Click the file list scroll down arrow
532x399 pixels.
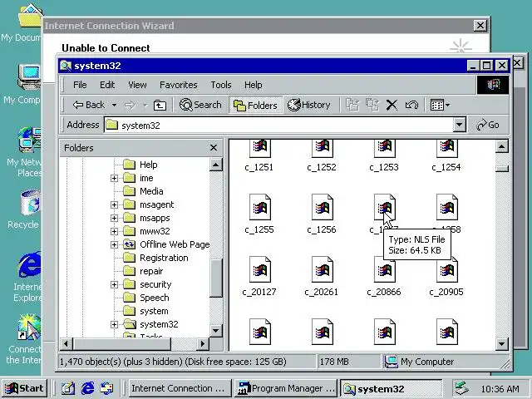point(502,344)
